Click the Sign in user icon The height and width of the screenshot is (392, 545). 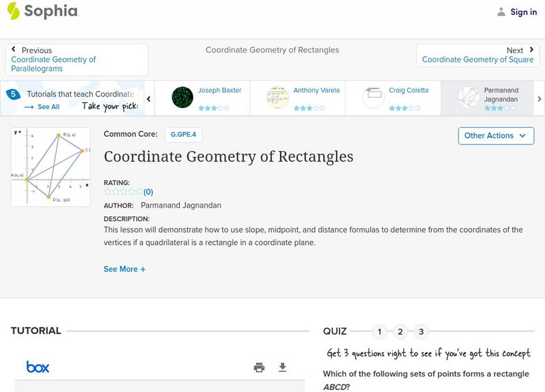click(x=501, y=12)
